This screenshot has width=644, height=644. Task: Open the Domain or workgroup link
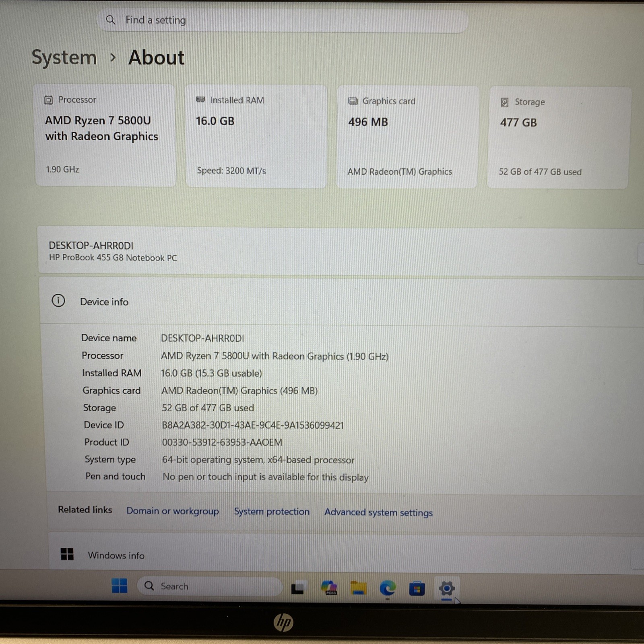coord(173,511)
